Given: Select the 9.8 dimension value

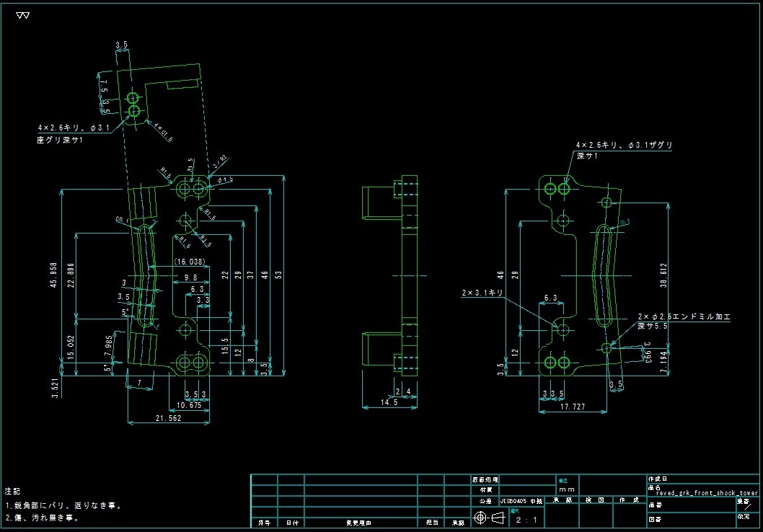Looking at the screenshot, I should [190, 278].
